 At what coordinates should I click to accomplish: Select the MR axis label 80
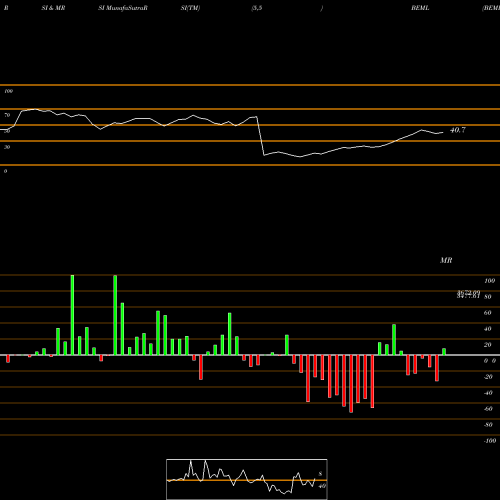[x=487, y=297]
